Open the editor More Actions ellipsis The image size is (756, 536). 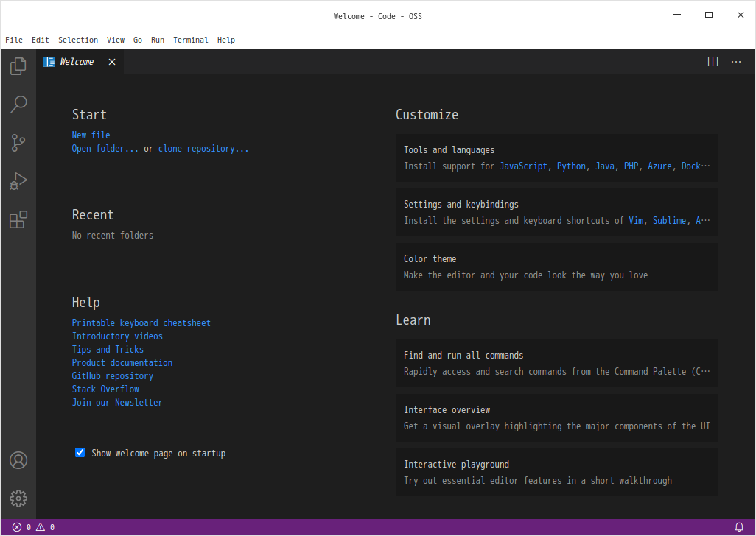736,62
